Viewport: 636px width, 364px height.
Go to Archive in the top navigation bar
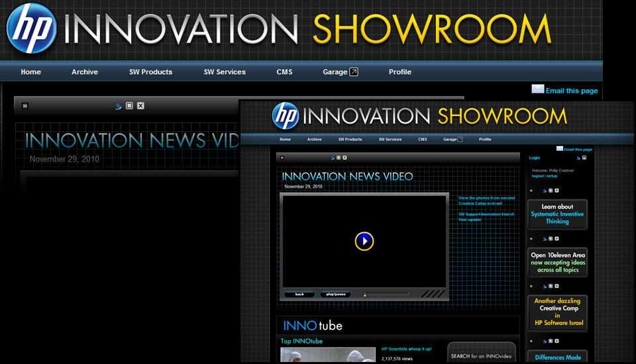85,72
